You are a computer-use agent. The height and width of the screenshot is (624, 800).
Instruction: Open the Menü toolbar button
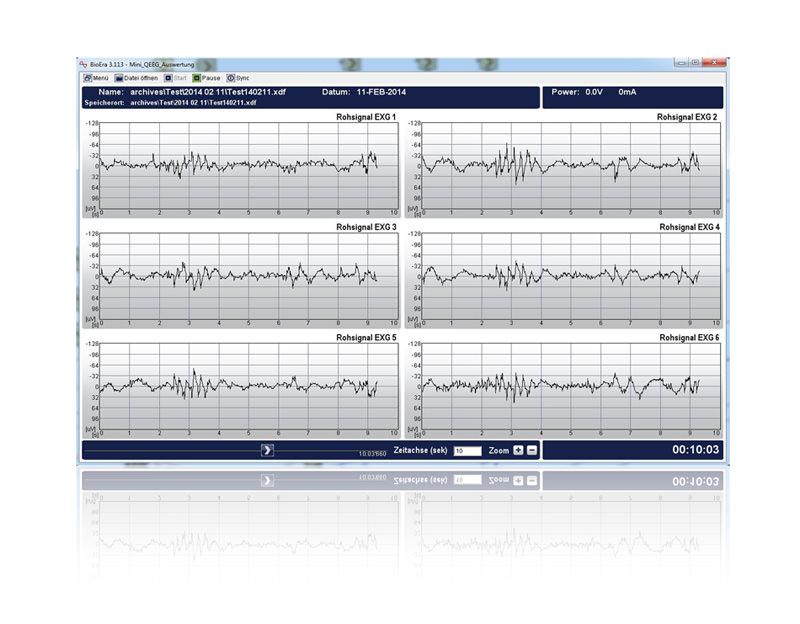[x=96, y=78]
